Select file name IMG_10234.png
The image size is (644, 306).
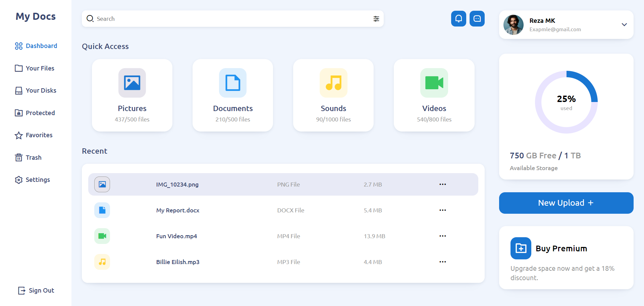pos(177,185)
